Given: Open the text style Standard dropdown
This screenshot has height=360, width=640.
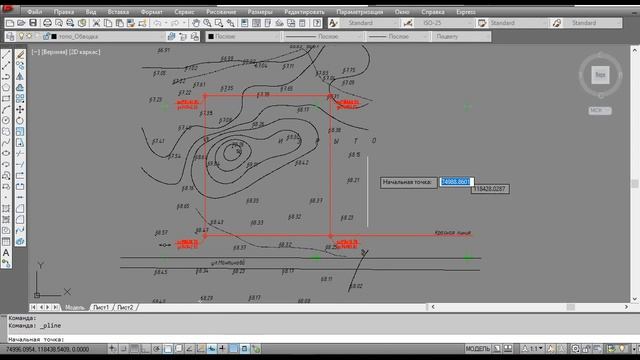Looking at the screenshot, I should click(369, 23).
